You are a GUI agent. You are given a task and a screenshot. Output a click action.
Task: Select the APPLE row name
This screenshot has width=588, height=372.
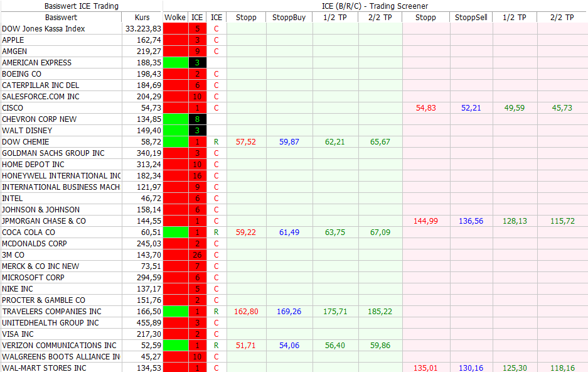point(13,40)
